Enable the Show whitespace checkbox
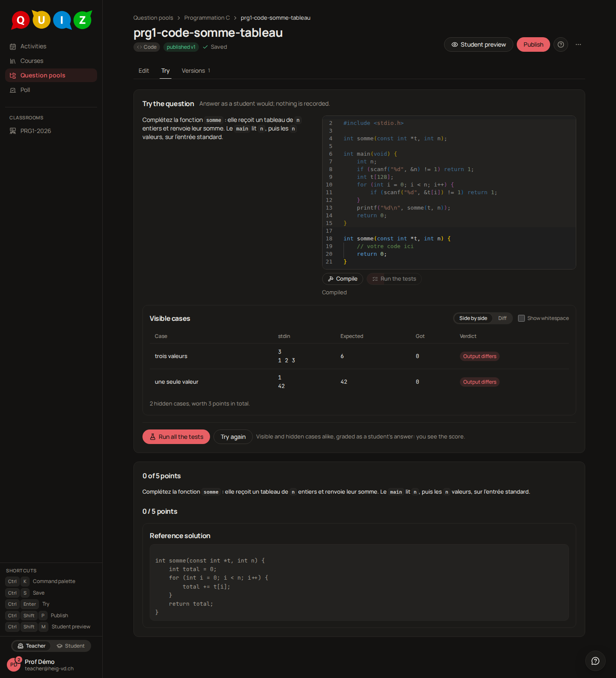Viewport: 616px width, 678px height. pos(521,318)
